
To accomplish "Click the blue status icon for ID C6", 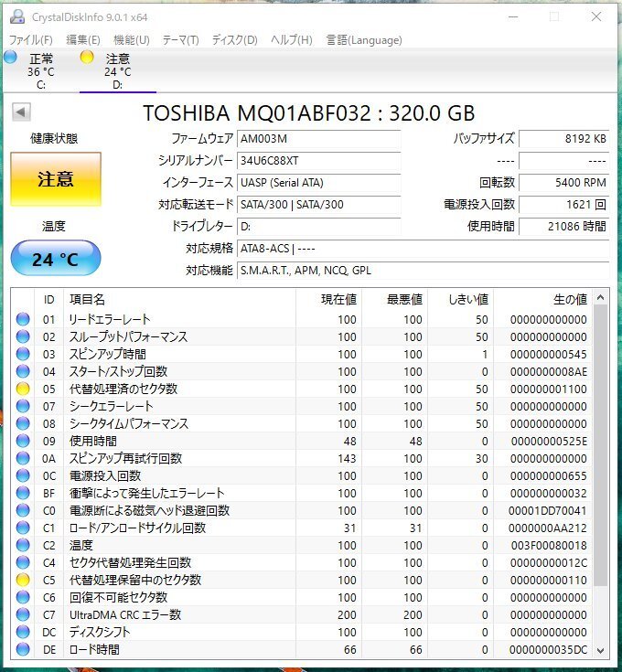I will point(23,597).
